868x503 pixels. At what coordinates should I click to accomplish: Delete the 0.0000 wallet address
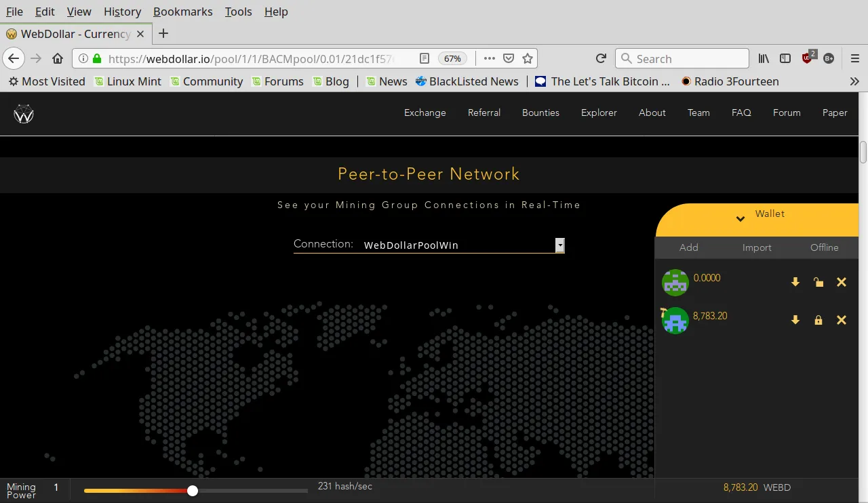coord(842,282)
